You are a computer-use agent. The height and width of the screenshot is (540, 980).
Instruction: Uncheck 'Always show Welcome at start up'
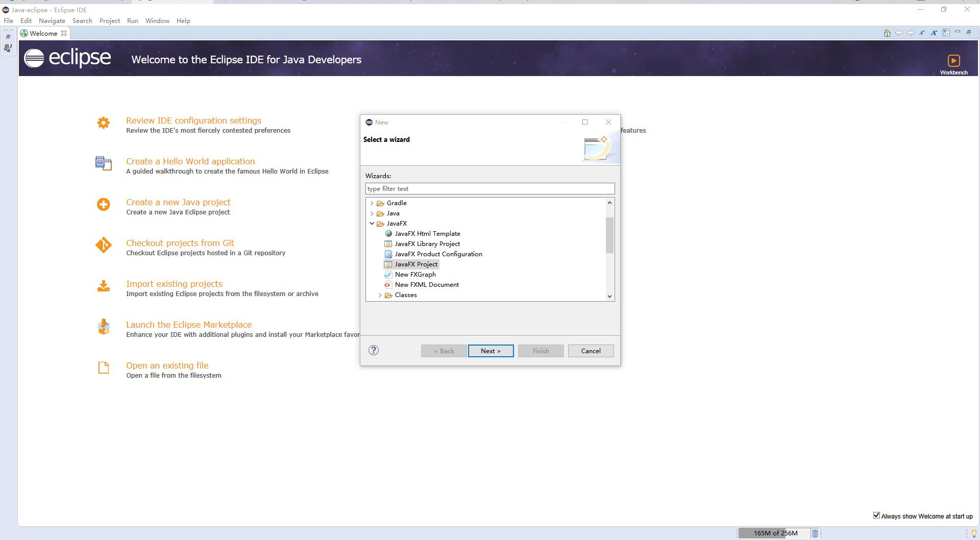point(877,516)
